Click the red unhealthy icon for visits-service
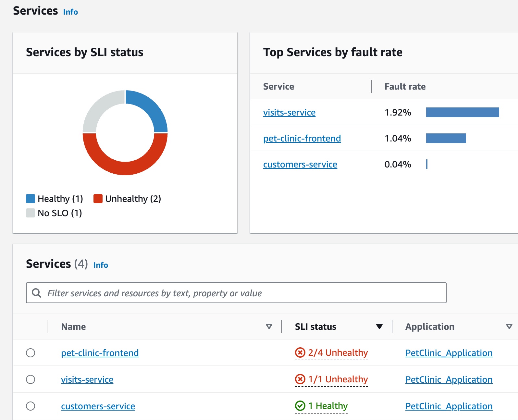 (x=300, y=379)
